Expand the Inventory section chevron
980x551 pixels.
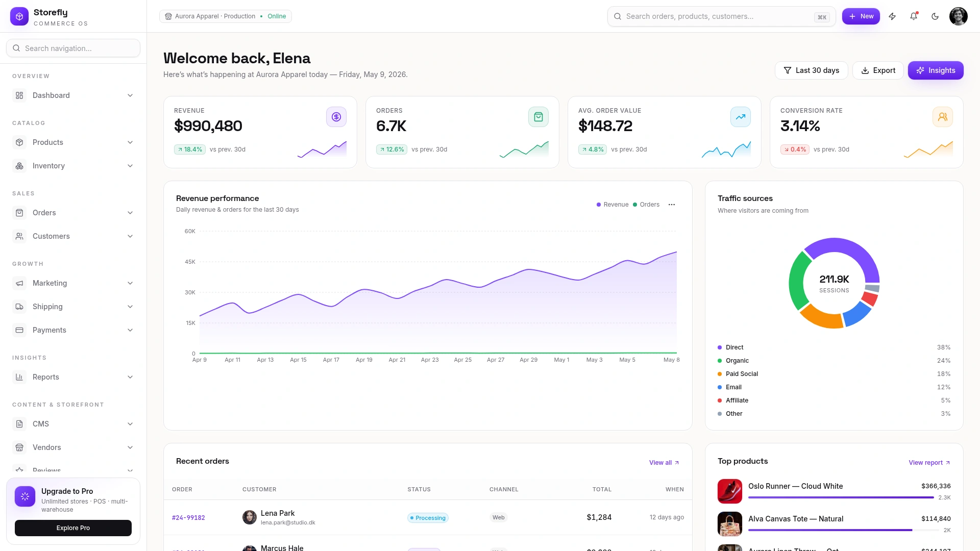click(130, 166)
